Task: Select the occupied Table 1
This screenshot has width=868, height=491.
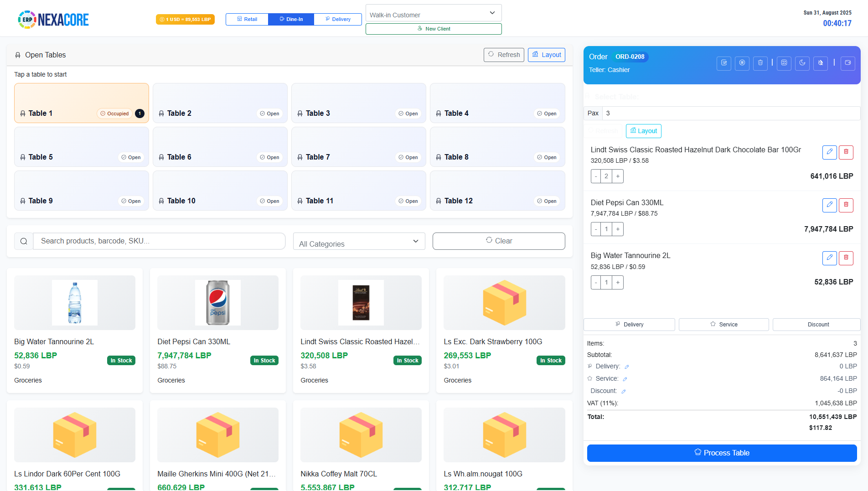Action: (81, 103)
